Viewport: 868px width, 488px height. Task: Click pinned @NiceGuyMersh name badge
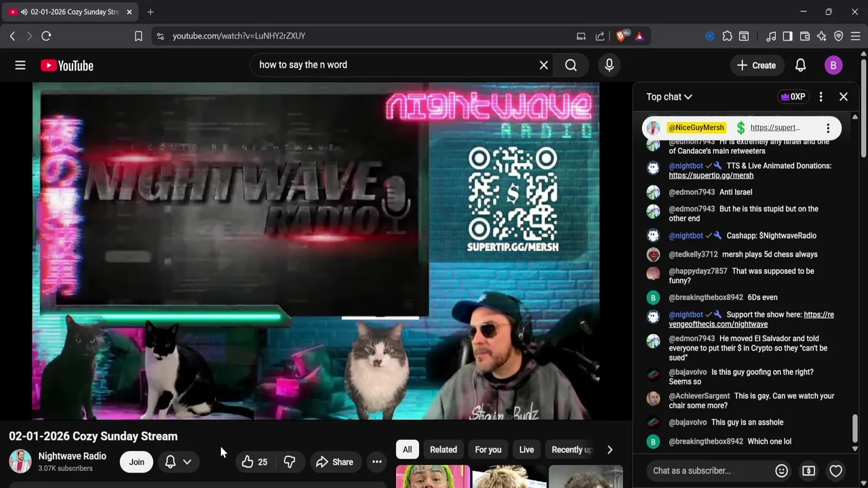click(696, 127)
